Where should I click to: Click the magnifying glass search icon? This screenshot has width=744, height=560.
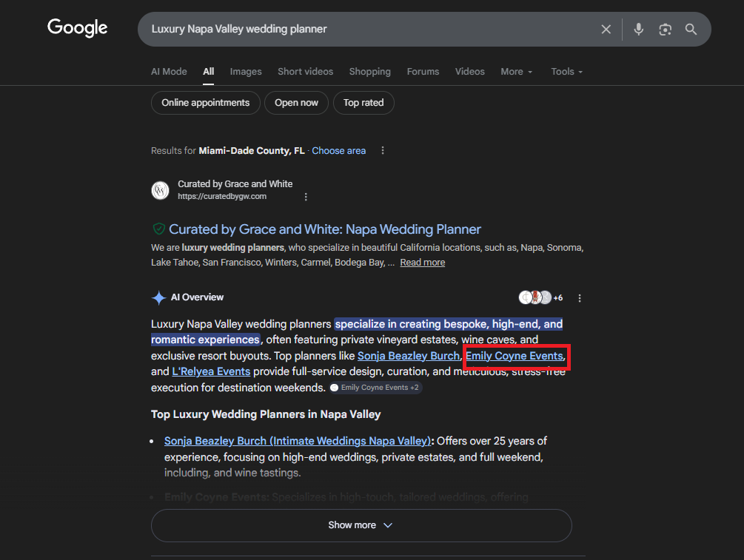click(x=691, y=30)
